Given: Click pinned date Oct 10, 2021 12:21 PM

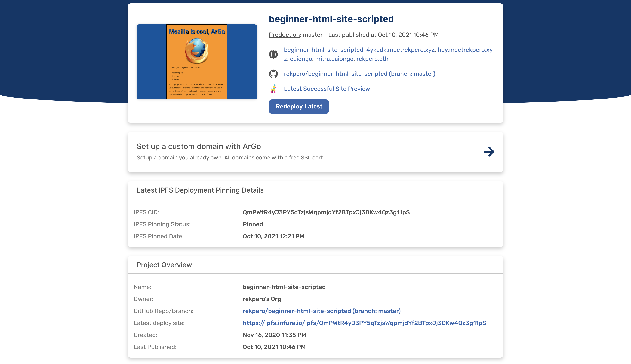Looking at the screenshot, I should pos(273,236).
